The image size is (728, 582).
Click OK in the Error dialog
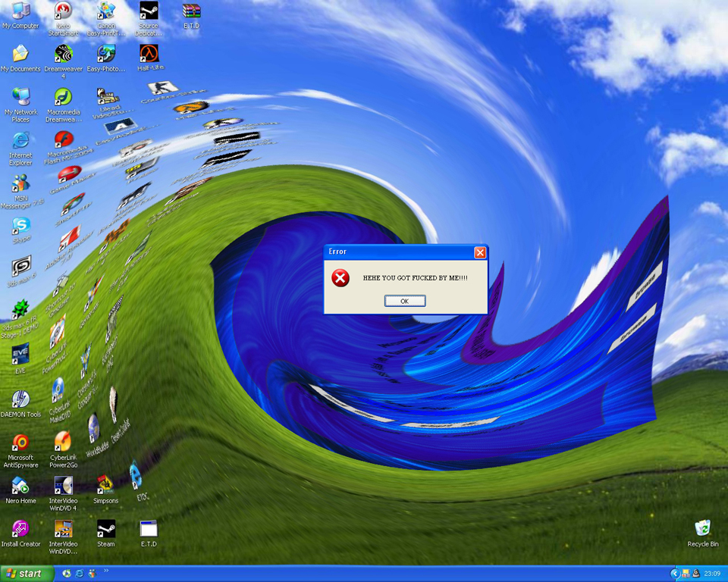tap(405, 301)
